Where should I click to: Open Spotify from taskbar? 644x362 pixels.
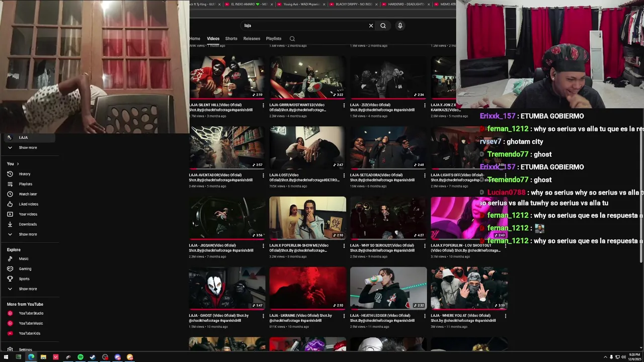pos(80,357)
